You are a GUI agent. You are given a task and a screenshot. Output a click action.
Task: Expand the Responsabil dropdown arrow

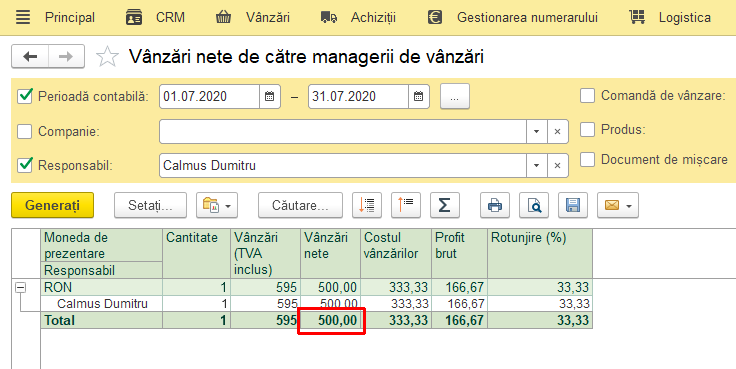click(x=537, y=166)
